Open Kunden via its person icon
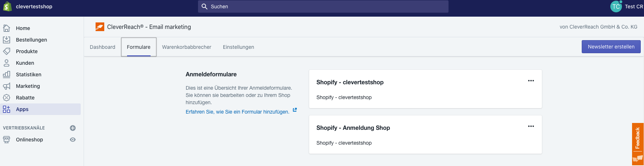This screenshot has width=644, height=166. [x=7, y=63]
